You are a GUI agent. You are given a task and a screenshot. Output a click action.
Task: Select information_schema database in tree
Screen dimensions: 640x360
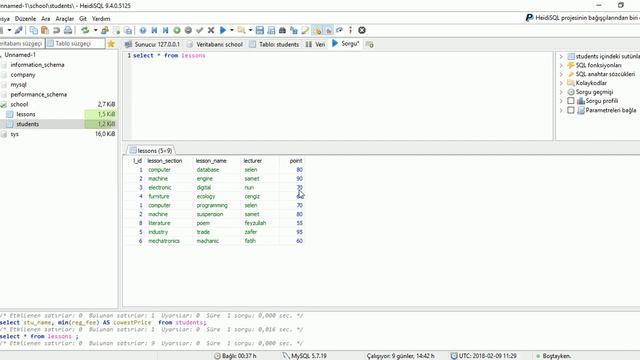point(37,65)
